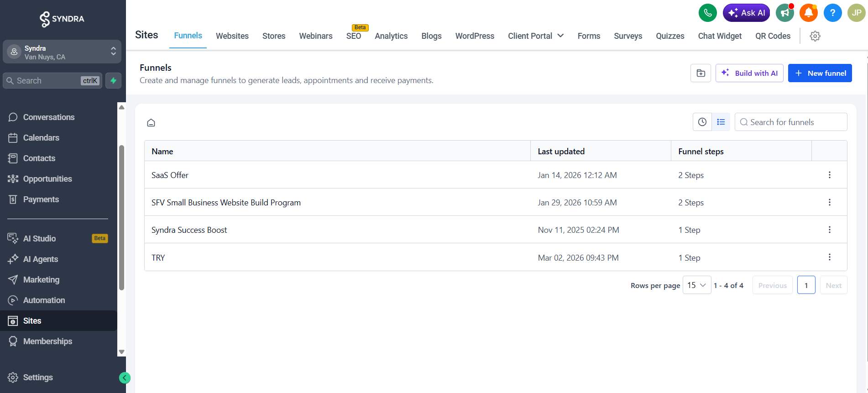The height and width of the screenshot is (393, 868).
Task: Expand the Client Portal dropdown
Action: pyautogui.click(x=536, y=36)
